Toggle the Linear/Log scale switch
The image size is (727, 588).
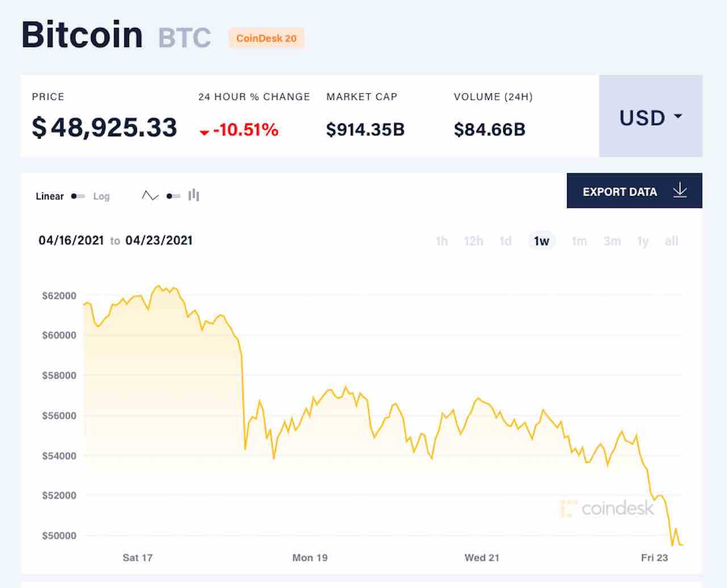[78, 196]
